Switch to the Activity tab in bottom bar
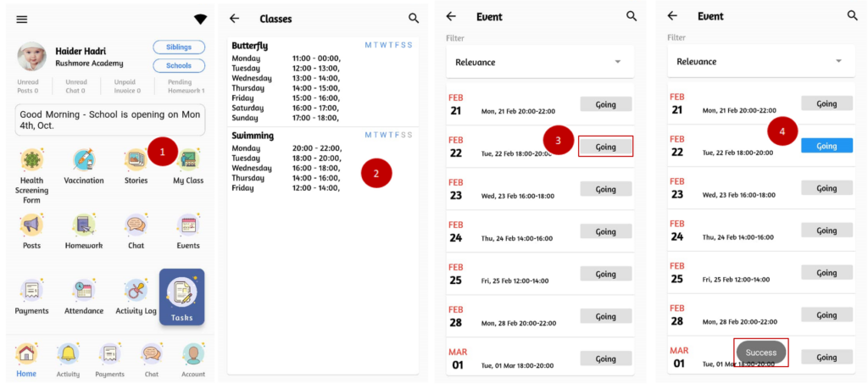Screen dimensions: 868x389 tap(68, 359)
